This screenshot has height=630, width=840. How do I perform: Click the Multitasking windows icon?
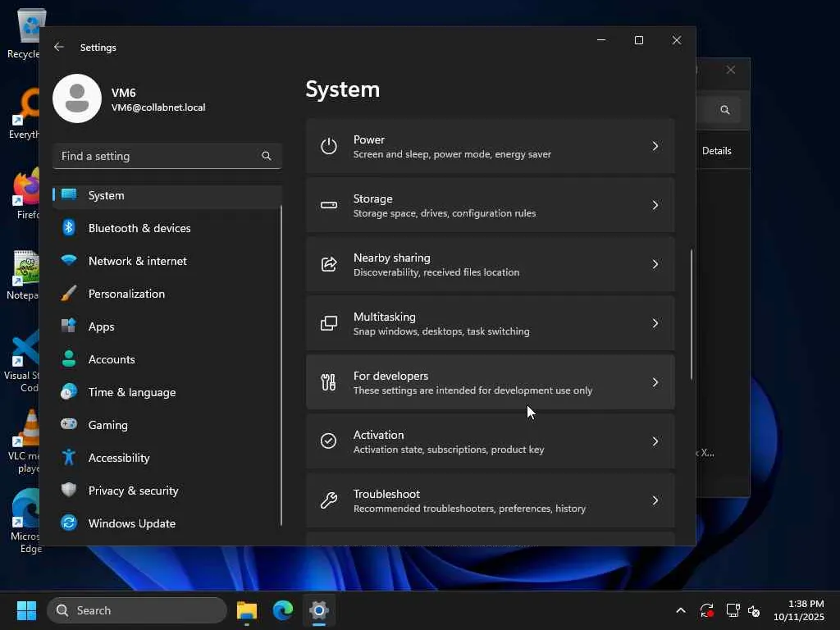coord(329,323)
